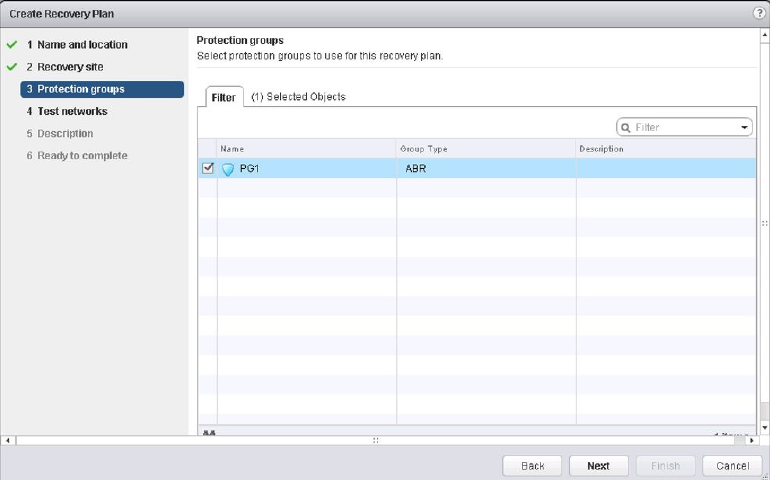This screenshot has height=480, width=770.
Task: Click green checkmark beside Recovery site
Action: (x=12, y=67)
